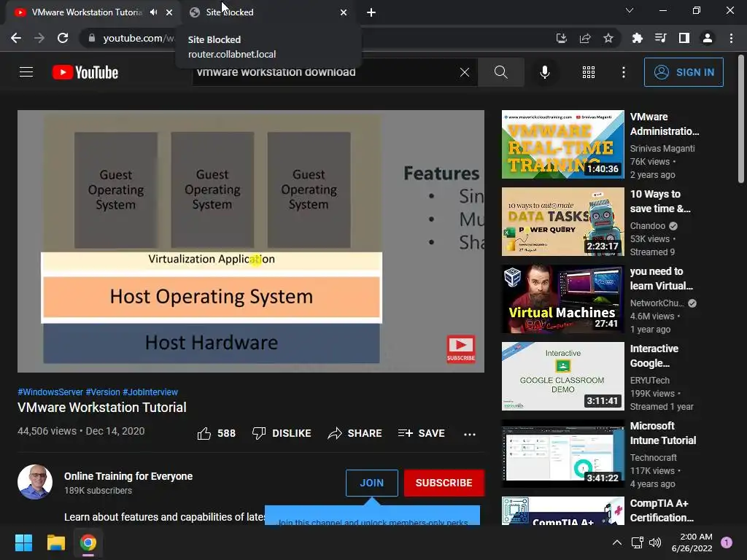
Task: Open YouTube settings three-dot icon
Action: [x=623, y=72]
